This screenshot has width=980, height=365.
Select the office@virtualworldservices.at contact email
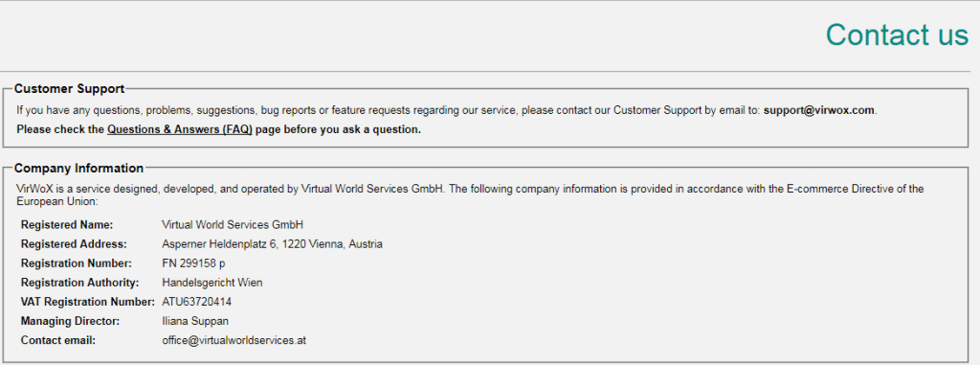coord(234,341)
